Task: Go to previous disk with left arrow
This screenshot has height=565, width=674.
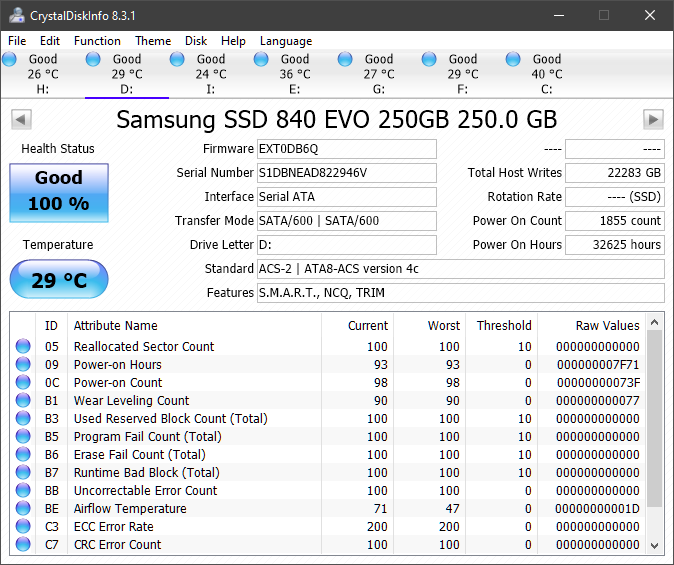Action: click(x=21, y=119)
